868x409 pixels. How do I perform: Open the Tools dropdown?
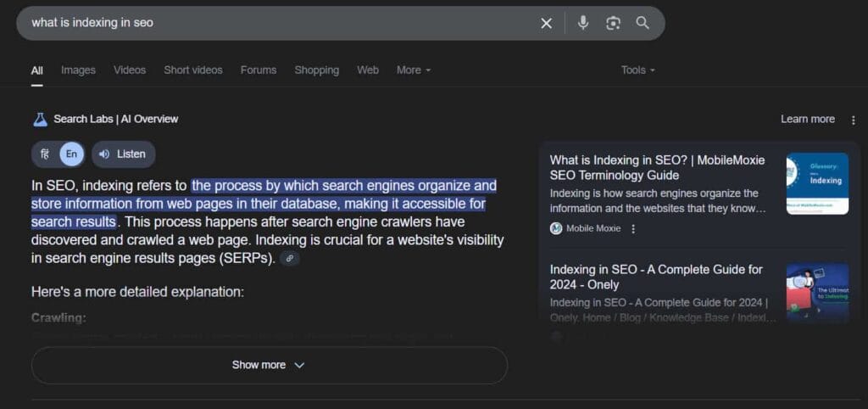637,70
